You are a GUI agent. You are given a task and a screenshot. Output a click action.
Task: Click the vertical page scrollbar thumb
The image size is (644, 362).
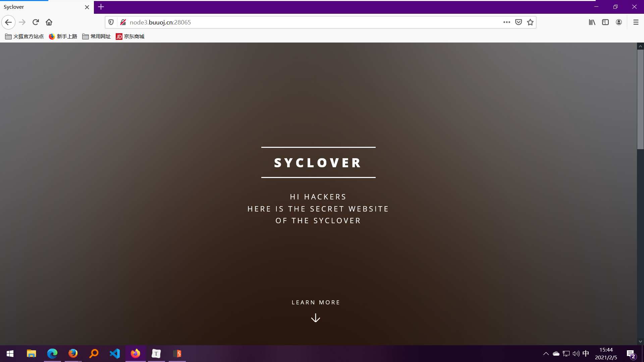click(x=640, y=99)
